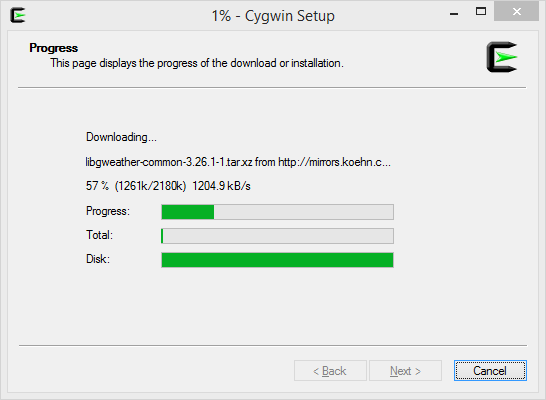The height and width of the screenshot is (400, 546).
Task: Click the Total progress bar
Action: [x=278, y=236]
